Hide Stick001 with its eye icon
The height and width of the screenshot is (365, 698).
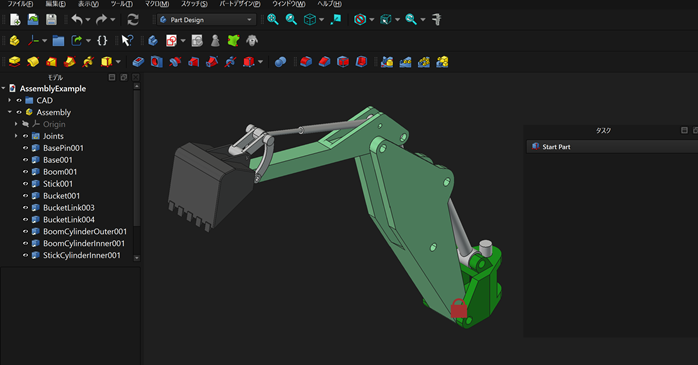(x=25, y=184)
